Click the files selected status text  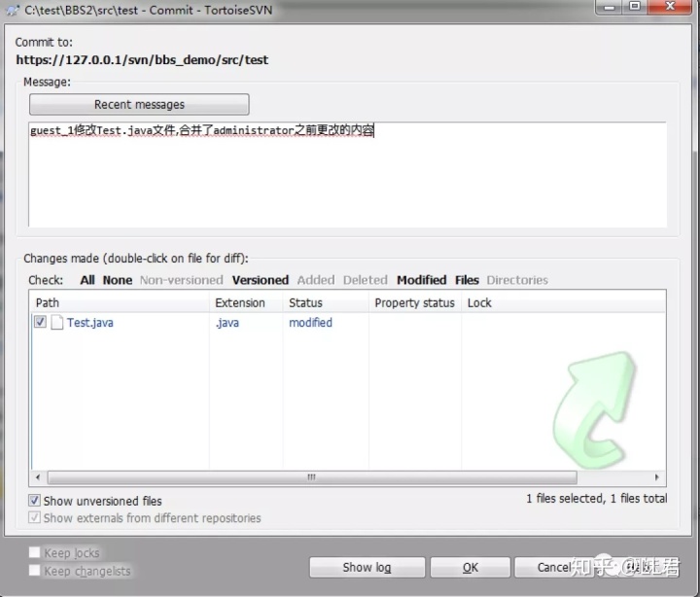(596, 499)
